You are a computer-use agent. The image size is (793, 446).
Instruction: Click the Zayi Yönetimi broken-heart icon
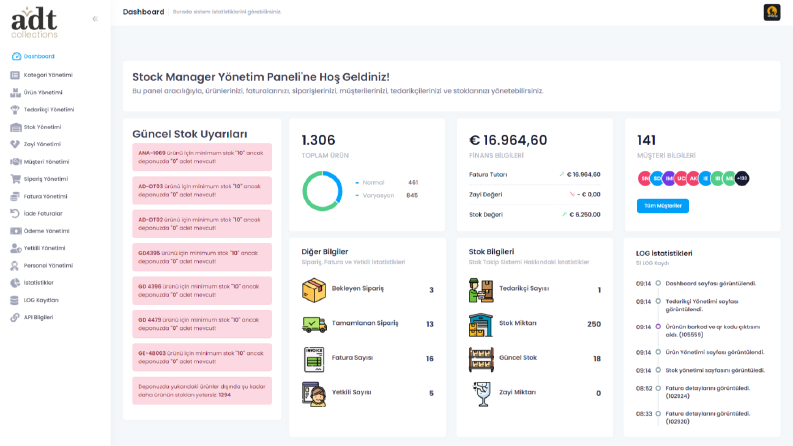coord(15,144)
